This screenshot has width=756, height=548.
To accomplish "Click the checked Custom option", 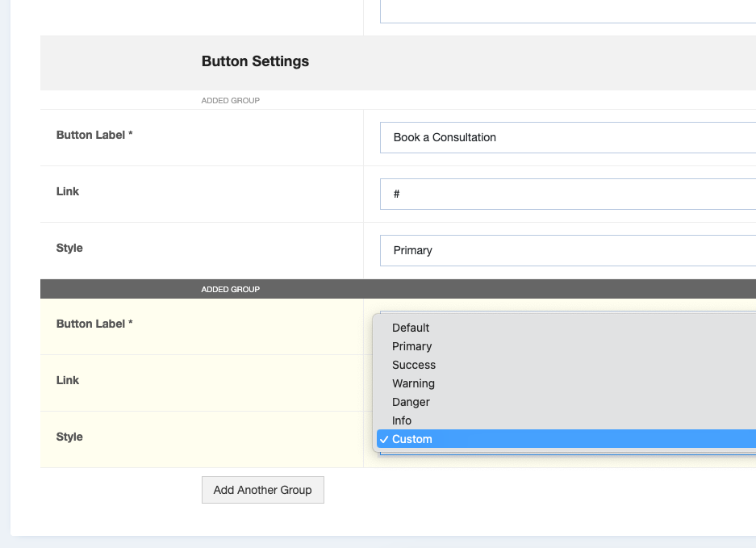I will [x=412, y=439].
